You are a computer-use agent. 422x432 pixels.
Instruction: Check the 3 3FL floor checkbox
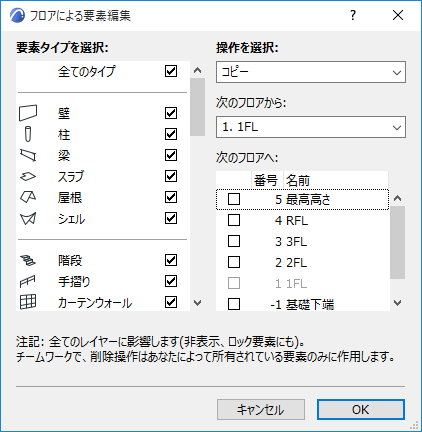(234, 241)
